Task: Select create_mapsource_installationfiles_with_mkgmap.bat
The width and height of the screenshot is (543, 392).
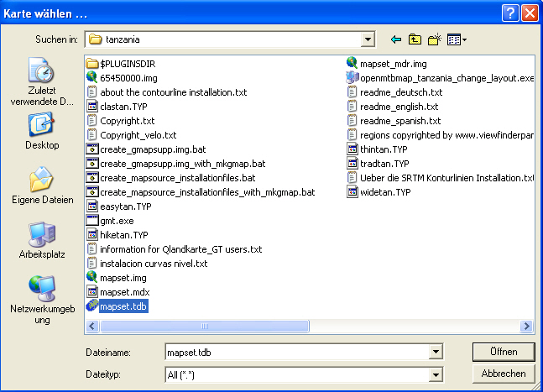Action: pos(207,192)
